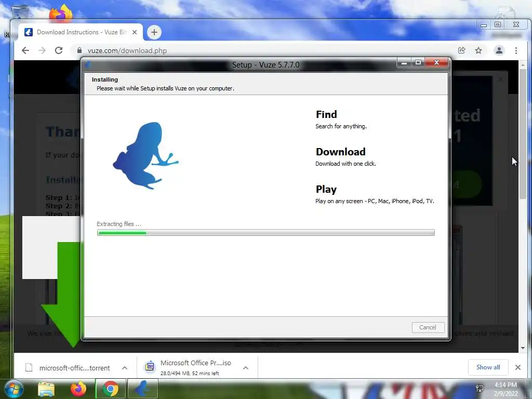Viewport: 532px width, 399px height.
Task: Cancel the Vuze installation
Action: pos(428,327)
